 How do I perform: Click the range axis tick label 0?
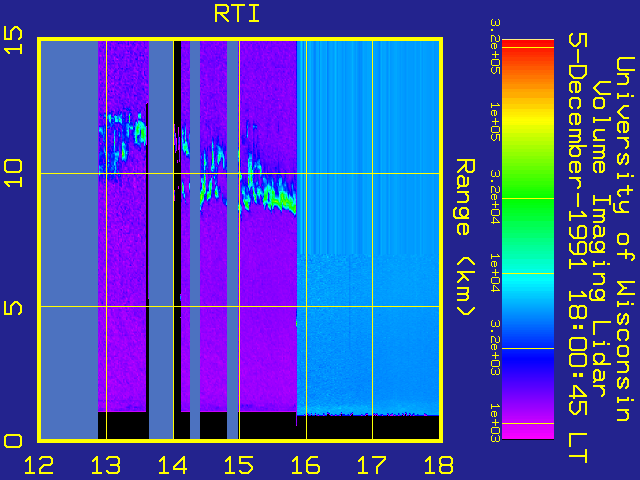click(13, 441)
